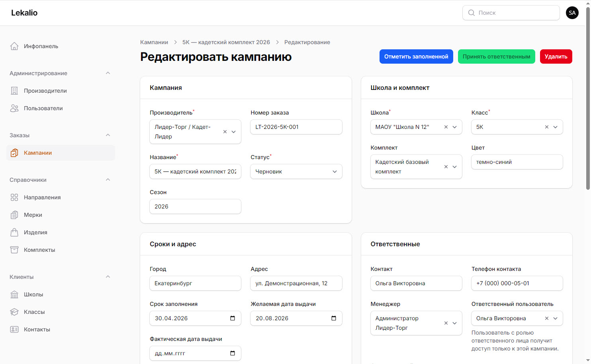Expand the Класс dropdown arrow
Screen dimensions: 591x364
click(x=556, y=127)
